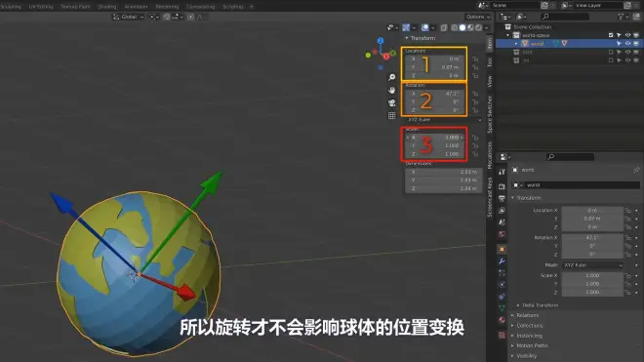Toggle proportional editing
The image size is (644, 362).
click(190, 17)
